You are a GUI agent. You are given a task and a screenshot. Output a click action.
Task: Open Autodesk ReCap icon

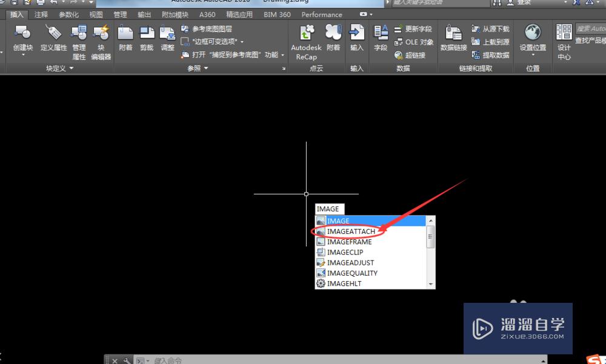click(x=307, y=33)
